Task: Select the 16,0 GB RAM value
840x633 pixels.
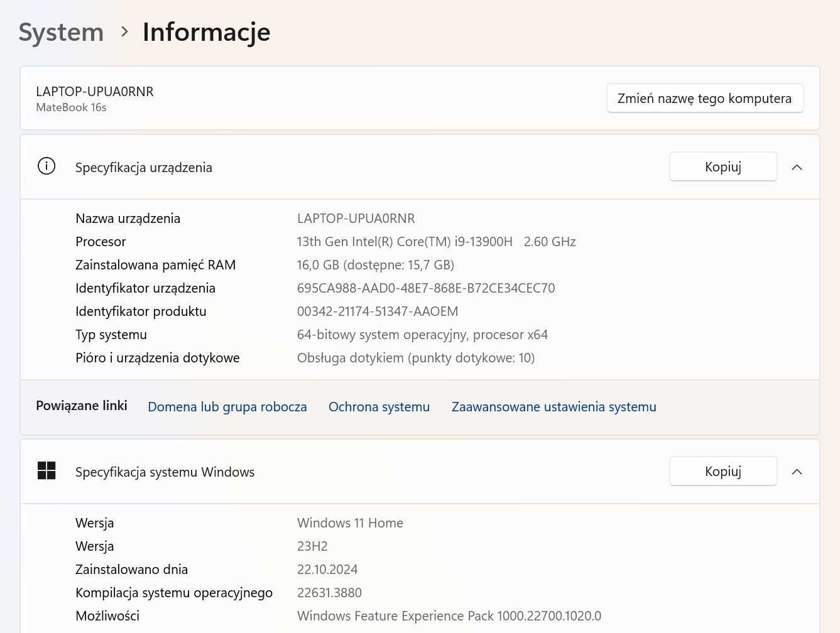Action: (x=376, y=265)
